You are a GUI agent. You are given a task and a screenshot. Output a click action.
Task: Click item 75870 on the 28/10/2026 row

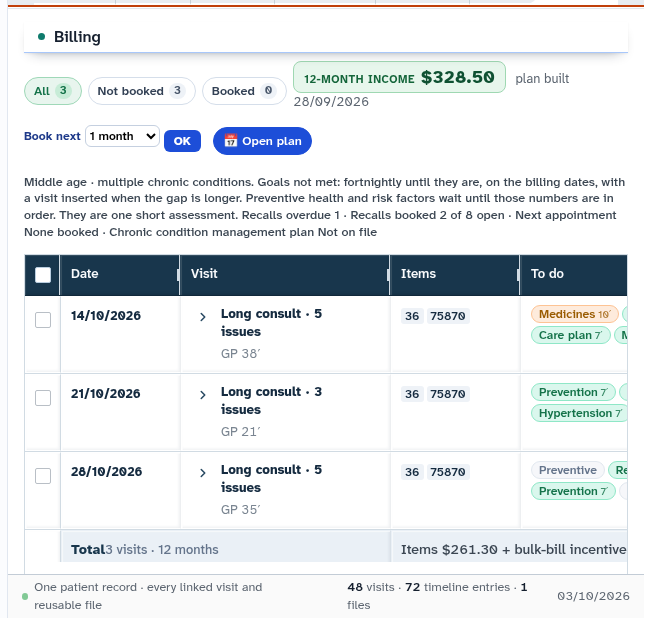coord(448,472)
